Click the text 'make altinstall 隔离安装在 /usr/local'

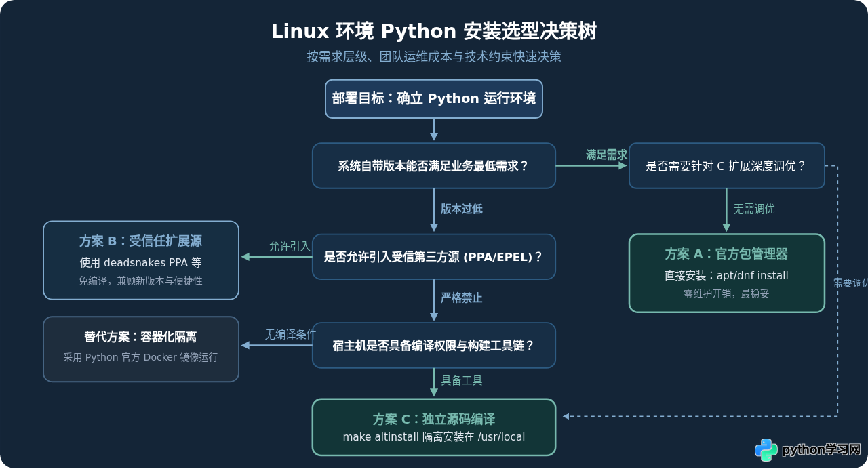click(x=434, y=437)
